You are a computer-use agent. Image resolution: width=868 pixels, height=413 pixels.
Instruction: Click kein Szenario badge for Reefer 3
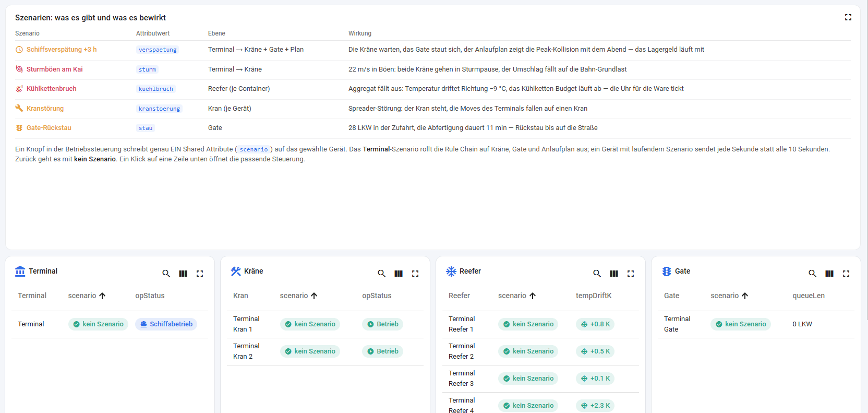coord(528,379)
